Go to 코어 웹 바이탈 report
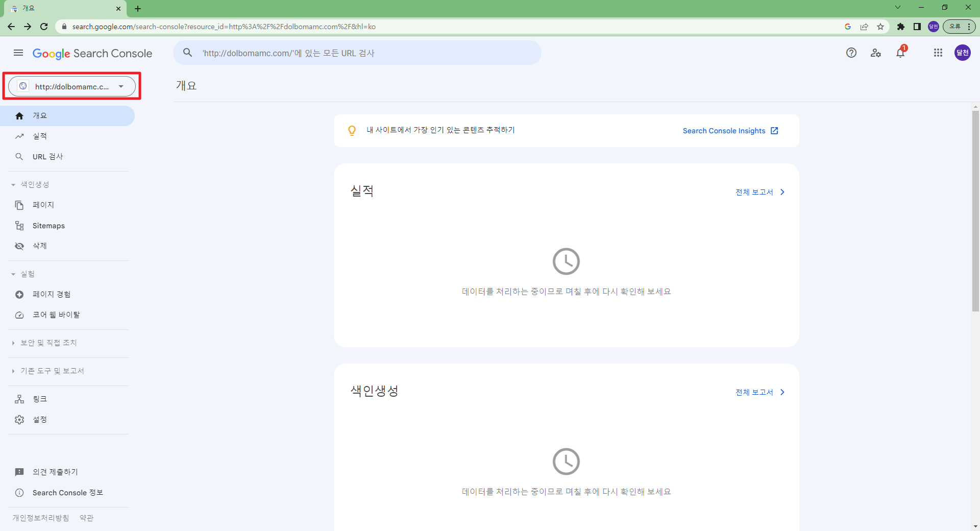 (56, 315)
